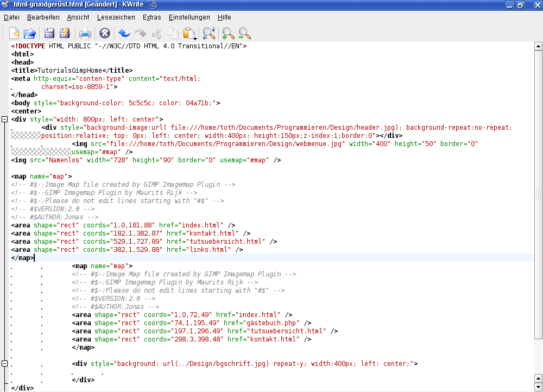Collapse the bgschrift.jpg div fold marker
Image resolution: width=543 pixels, height=392 pixels.
coord(4,364)
